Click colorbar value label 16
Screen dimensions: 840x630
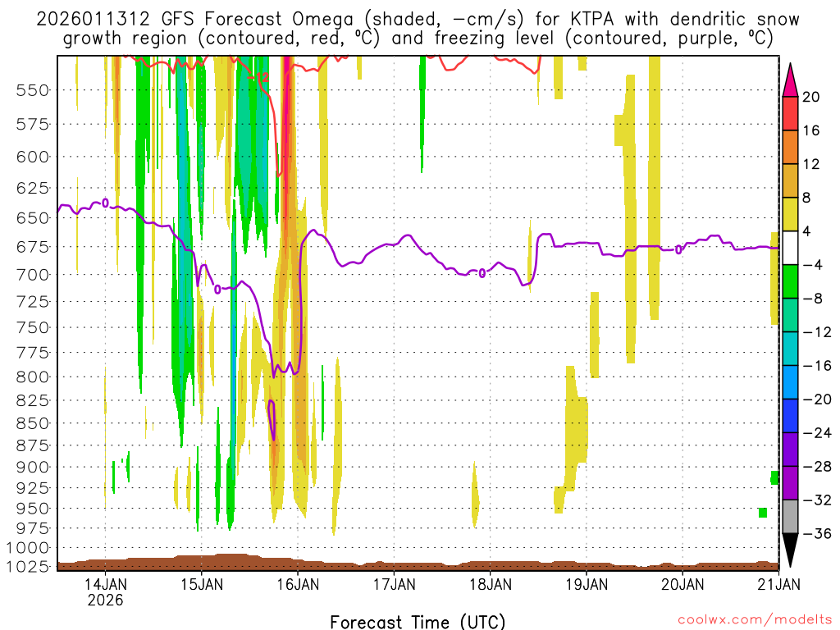[x=811, y=130]
